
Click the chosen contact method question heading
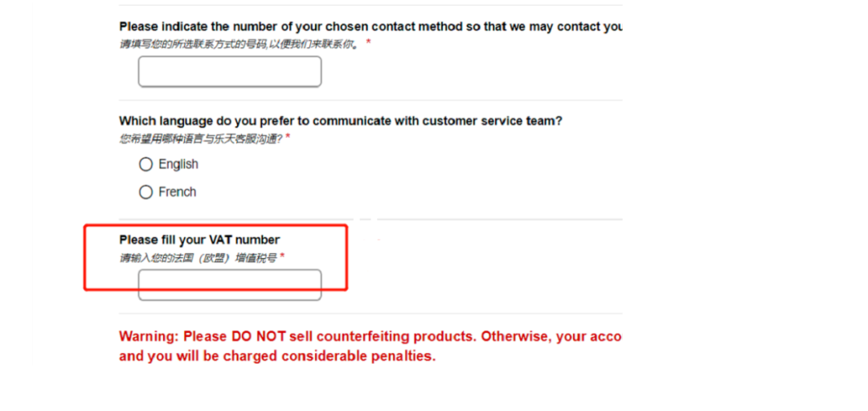[371, 27]
